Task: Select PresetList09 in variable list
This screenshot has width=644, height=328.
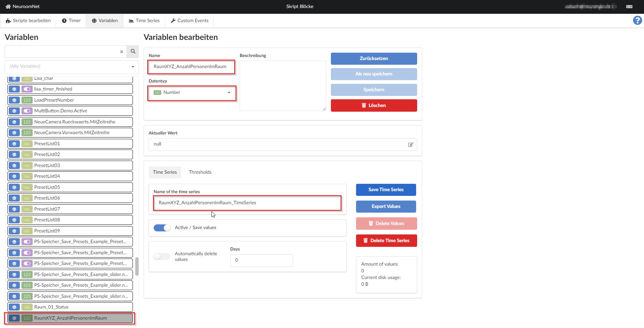Action: (70, 231)
